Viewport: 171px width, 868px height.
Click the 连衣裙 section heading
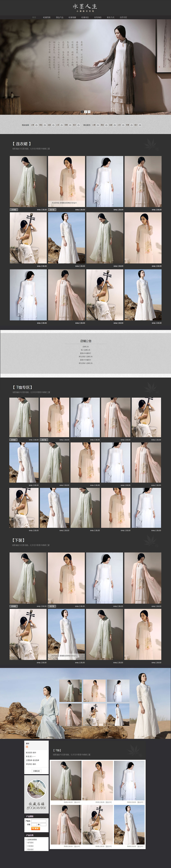22,144
